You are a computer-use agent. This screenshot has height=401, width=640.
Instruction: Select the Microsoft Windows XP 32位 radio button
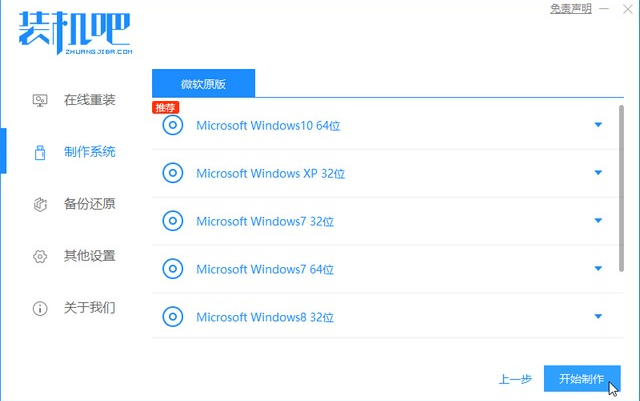tap(173, 173)
